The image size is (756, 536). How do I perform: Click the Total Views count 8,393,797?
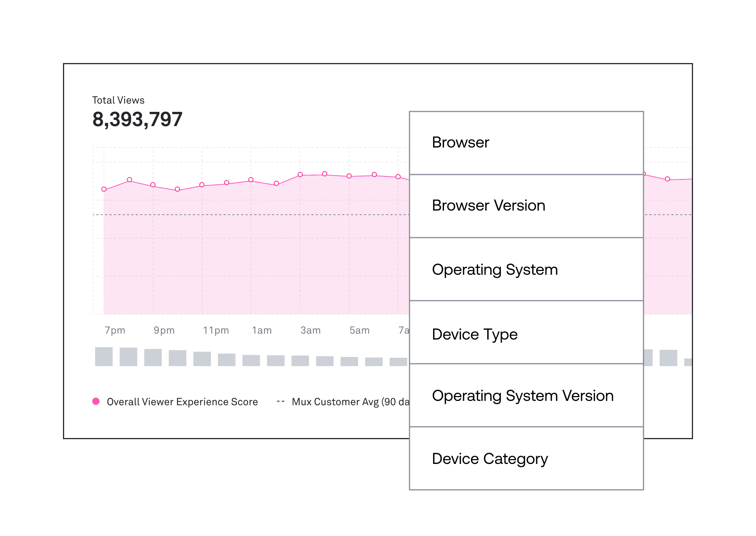pyautogui.click(x=137, y=119)
